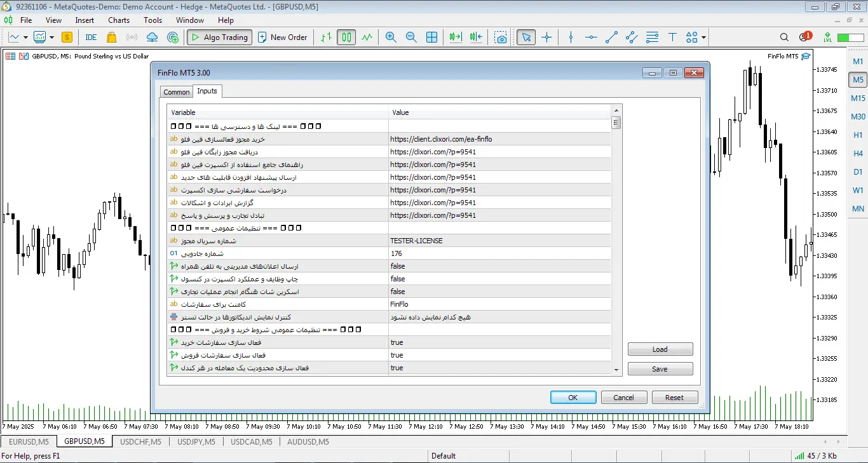Select the H1 timeframe

pos(858,135)
